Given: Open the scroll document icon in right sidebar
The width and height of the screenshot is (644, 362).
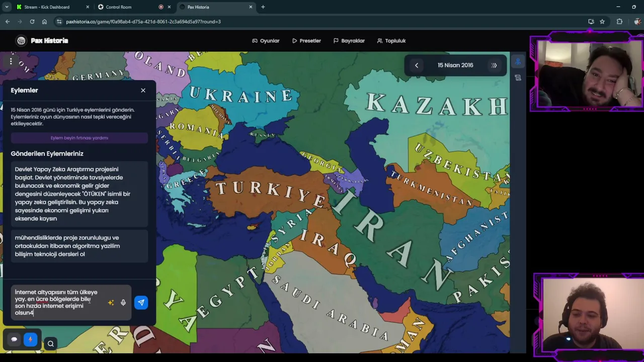Looking at the screenshot, I should tap(518, 78).
